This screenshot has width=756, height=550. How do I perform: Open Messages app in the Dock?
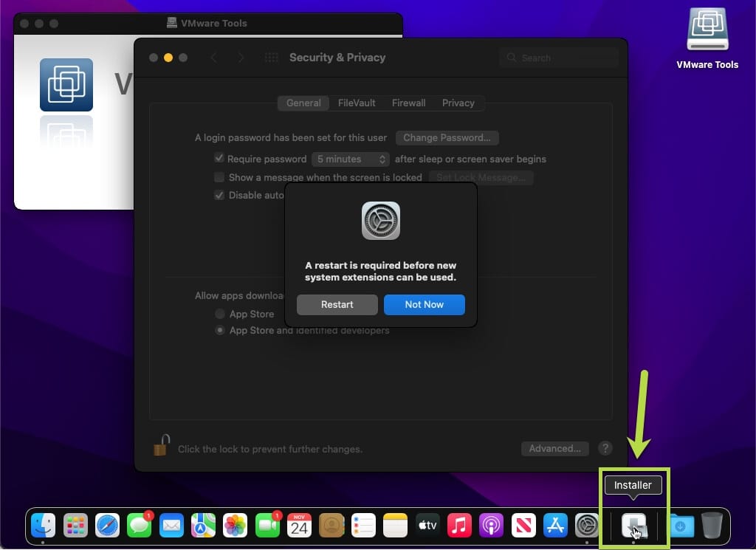click(140, 525)
